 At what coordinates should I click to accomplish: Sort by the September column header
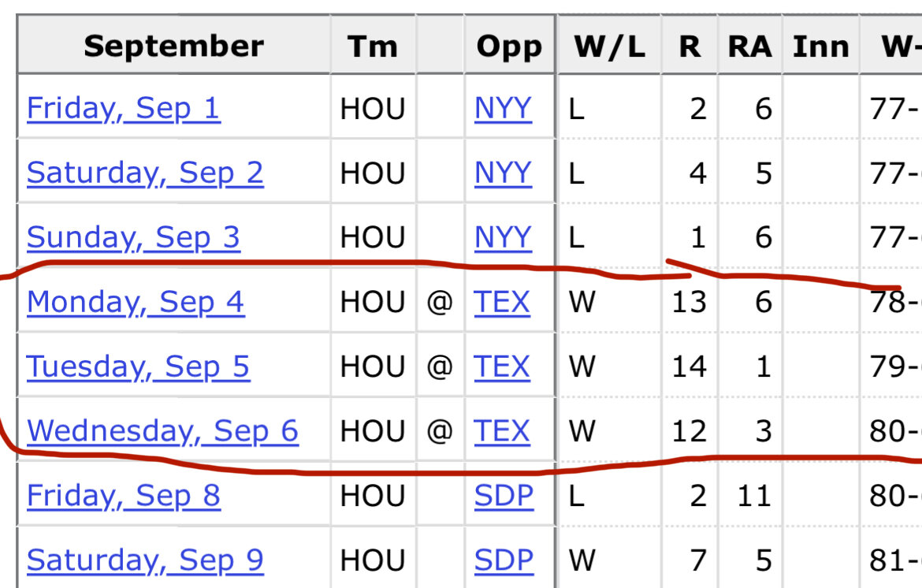pos(174,46)
